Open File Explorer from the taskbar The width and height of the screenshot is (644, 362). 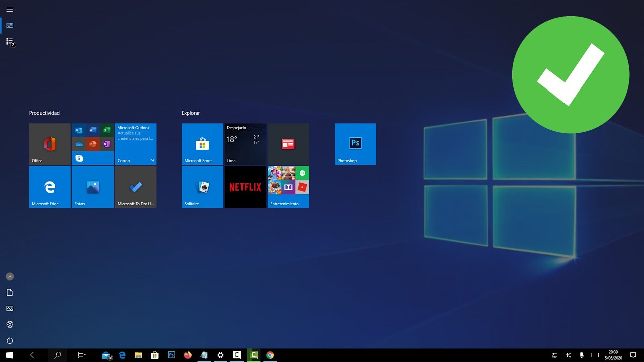coord(138,355)
